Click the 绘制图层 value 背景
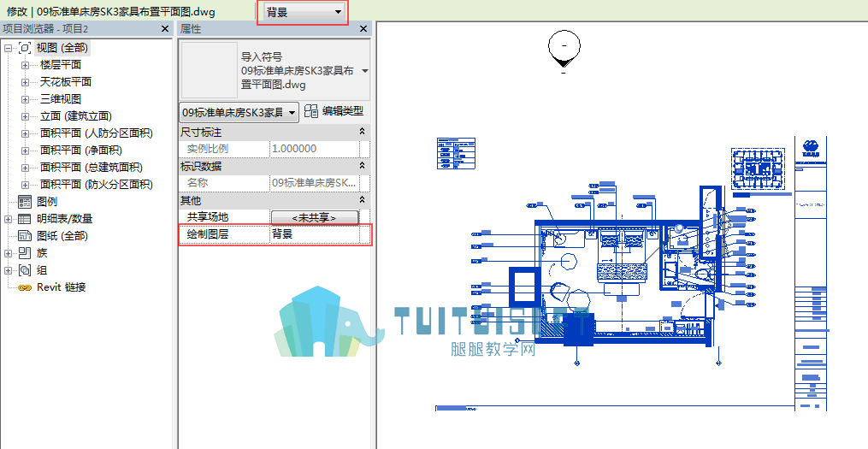This screenshot has width=868, height=449. [315, 234]
